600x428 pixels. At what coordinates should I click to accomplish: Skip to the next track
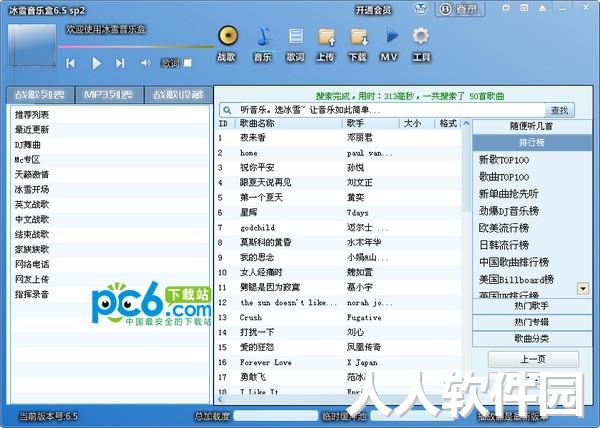click(120, 63)
